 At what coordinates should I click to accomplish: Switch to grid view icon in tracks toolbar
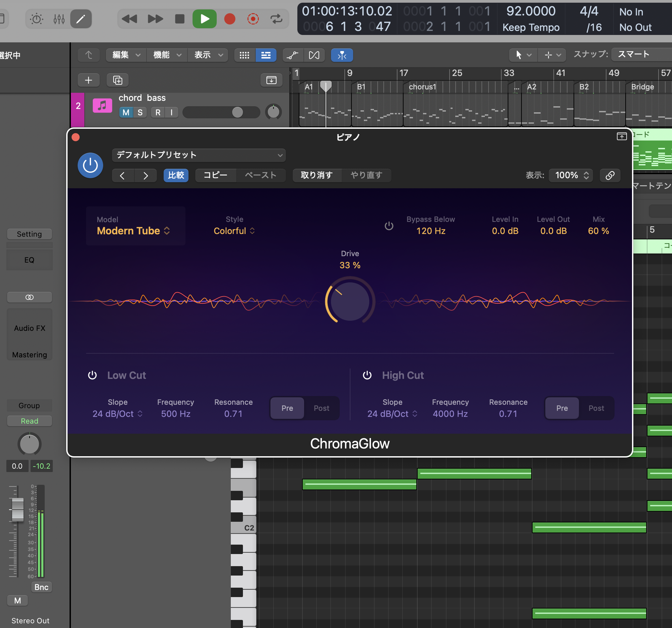pyautogui.click(x=244, y=55)
